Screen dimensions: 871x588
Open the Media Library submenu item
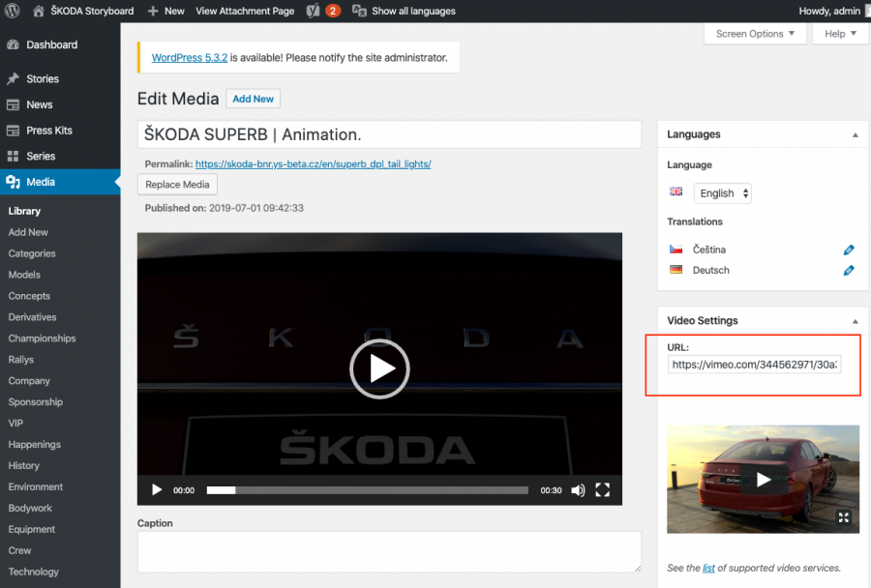coord(24,211)
